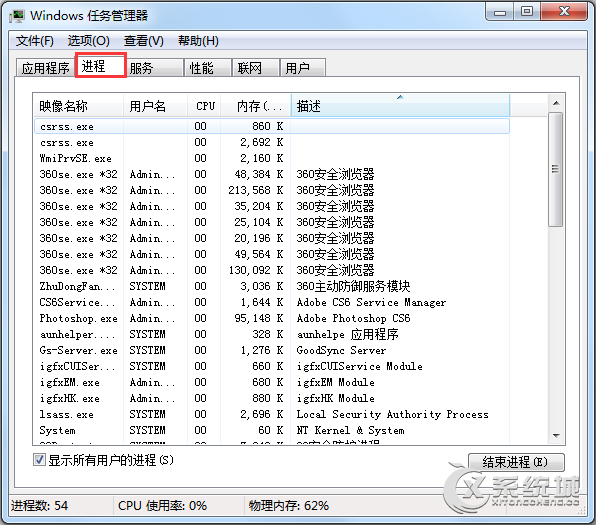Open the 文件(F) menu
Viewport: 596px width, 525px height.
[x=35, y=41]
